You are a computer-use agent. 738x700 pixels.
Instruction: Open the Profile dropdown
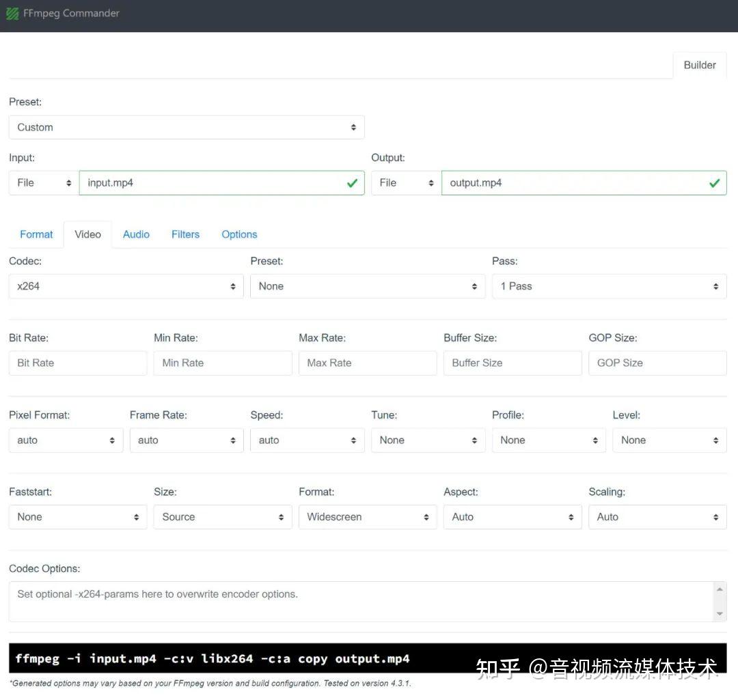549,440
